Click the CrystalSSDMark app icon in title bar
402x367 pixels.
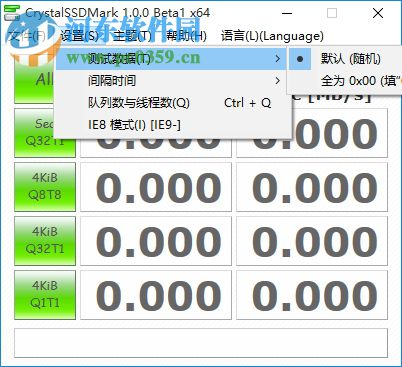coord(12,13)
